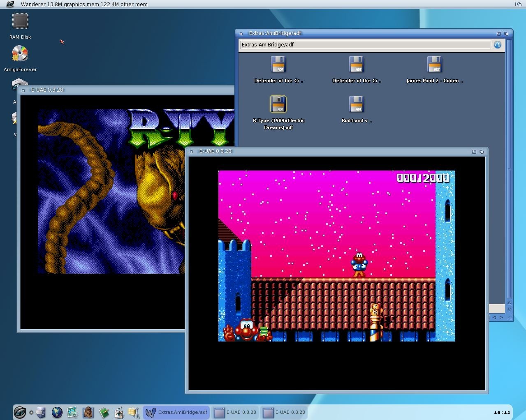Click the scroll up arrow in adf window

[509, 302]
